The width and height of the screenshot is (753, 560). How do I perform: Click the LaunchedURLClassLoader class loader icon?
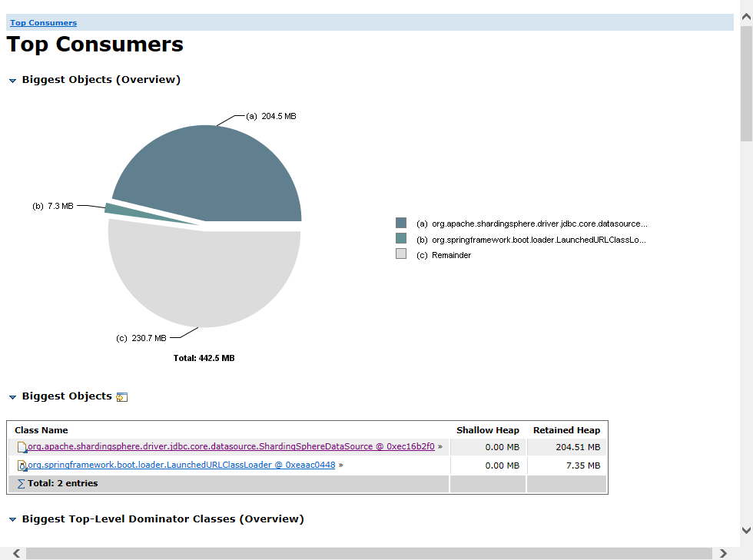[x=22, y=466]
